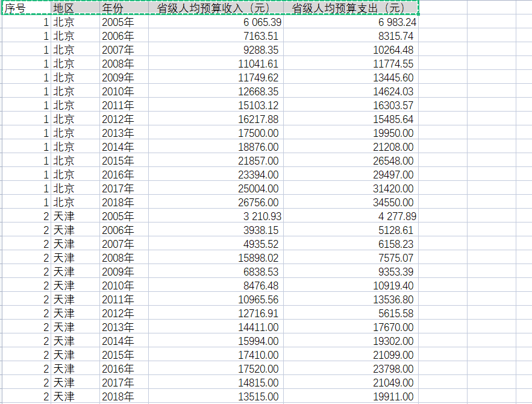532x404 pixels.
Task: Select the income cell 6 065.39
Action: pos(216,22)
